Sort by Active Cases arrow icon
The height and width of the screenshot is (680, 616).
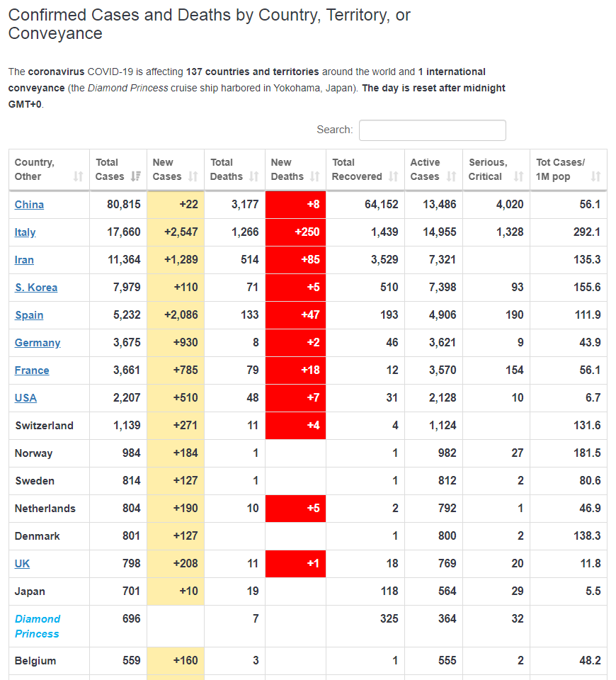point(451,176)
